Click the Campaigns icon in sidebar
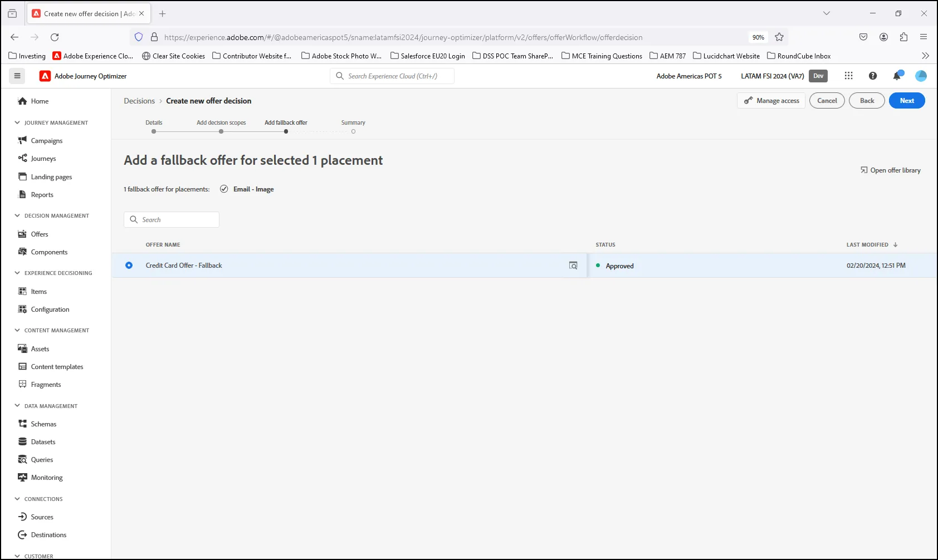Viewport: 938px width, 560px height. tap(22, 140)
